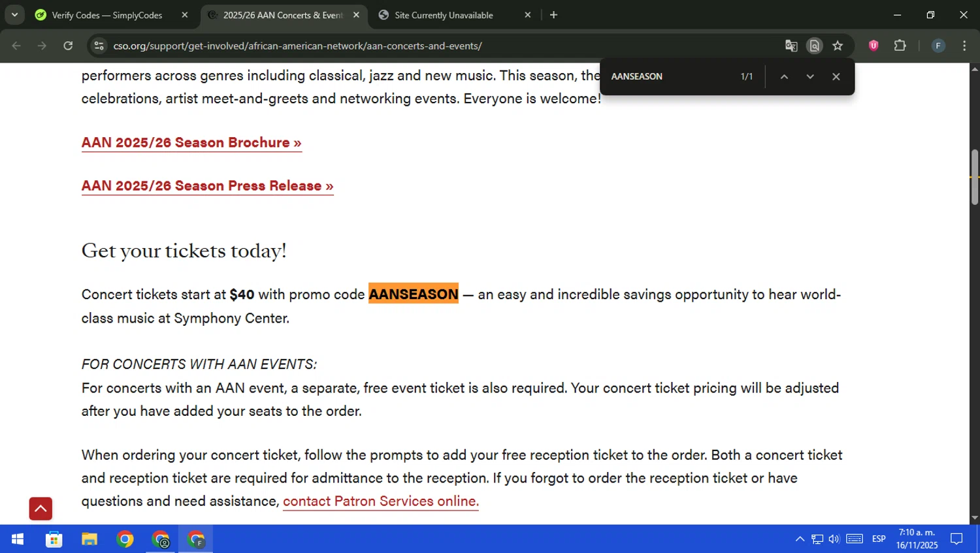This screenshot has width=980, height=553.
Task: Open the tab search dropdown arrow
Action: pos(14,15)
